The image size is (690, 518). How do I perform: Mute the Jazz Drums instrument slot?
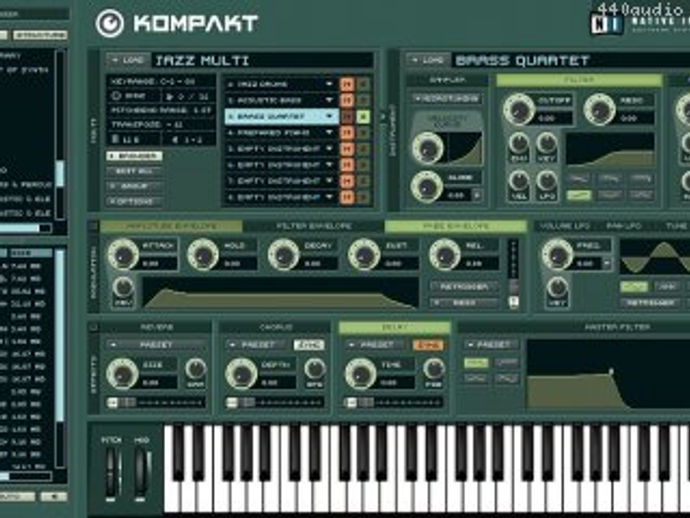(x=347, y=84)
